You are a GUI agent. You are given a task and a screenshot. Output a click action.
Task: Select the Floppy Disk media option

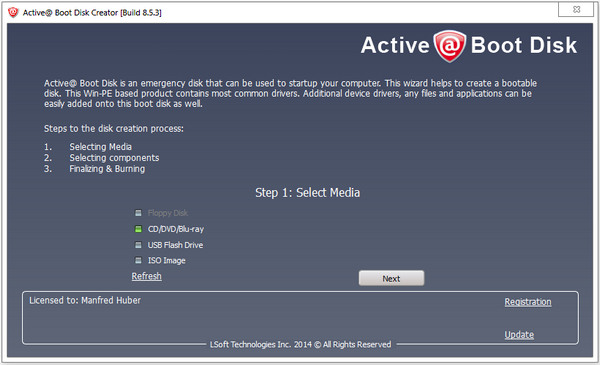coord(161,213)
